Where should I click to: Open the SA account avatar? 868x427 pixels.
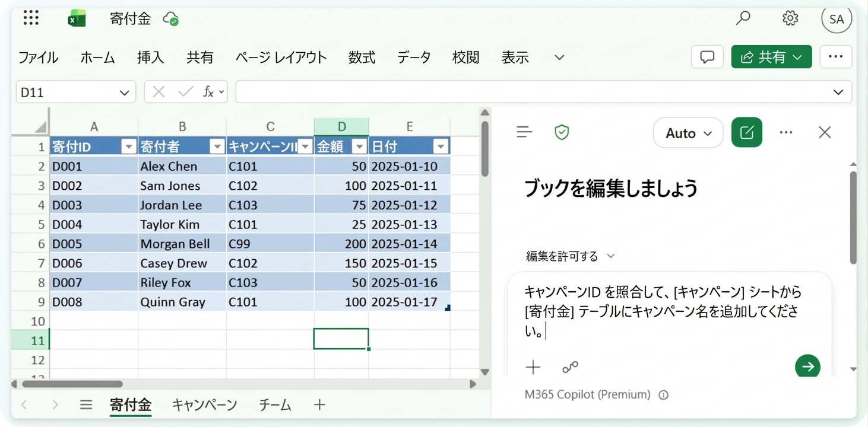pos(837,19)
